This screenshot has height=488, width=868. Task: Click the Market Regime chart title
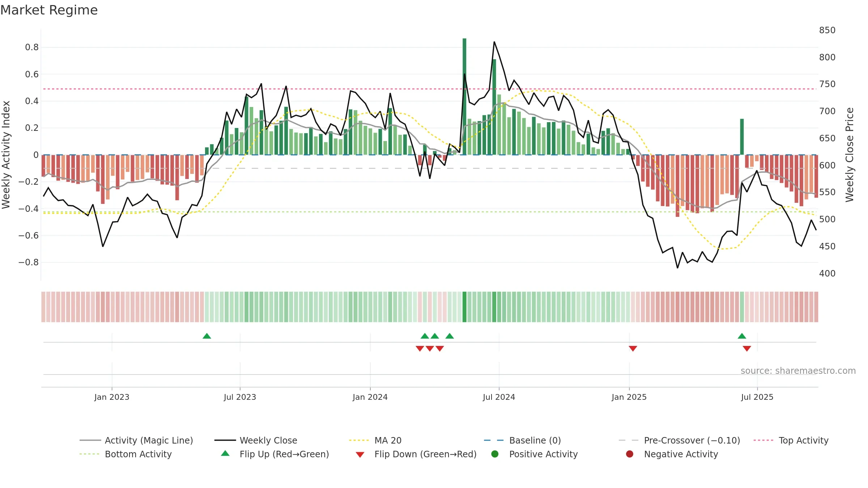point(49,10)
